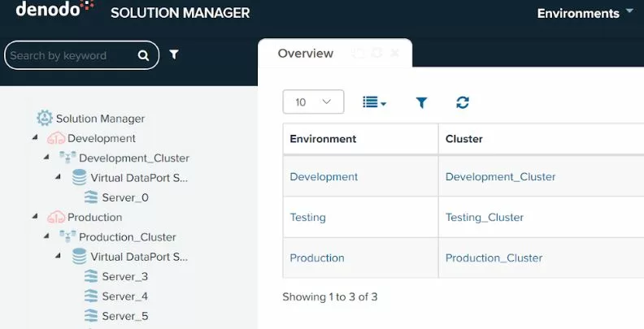Collapse the Production tree node
The image size is (644, 329).
click(x=35, y=216)
